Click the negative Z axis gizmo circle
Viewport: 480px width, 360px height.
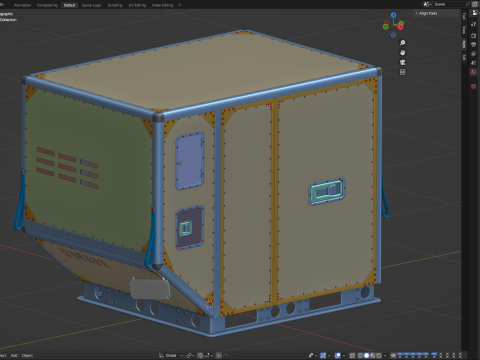coord(393,35)
